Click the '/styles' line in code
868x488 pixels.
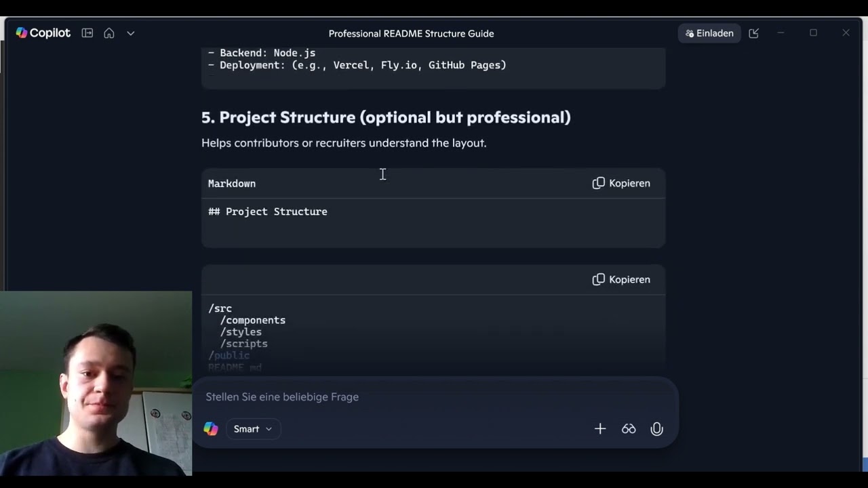(x=241, y=332)
